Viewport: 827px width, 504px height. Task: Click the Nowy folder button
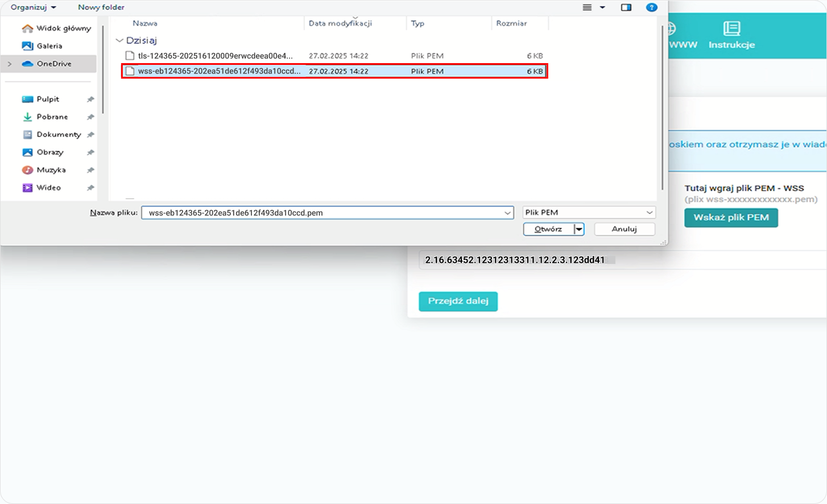pyautogui.click(x=101, y=7)
